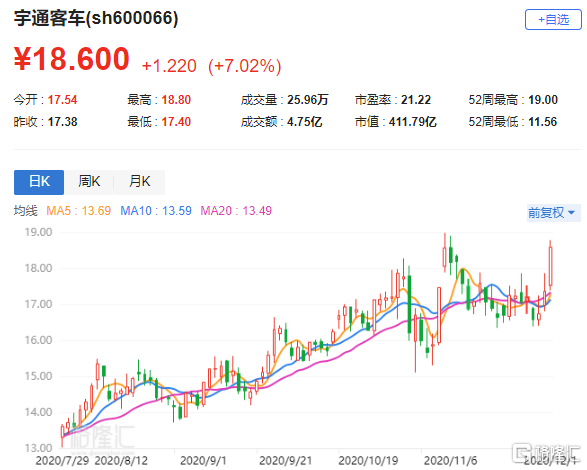The height and width of the screenshot is (470, 587).
Task: Open the 前复权 adjustment dropdown
Action: [553, 213]
